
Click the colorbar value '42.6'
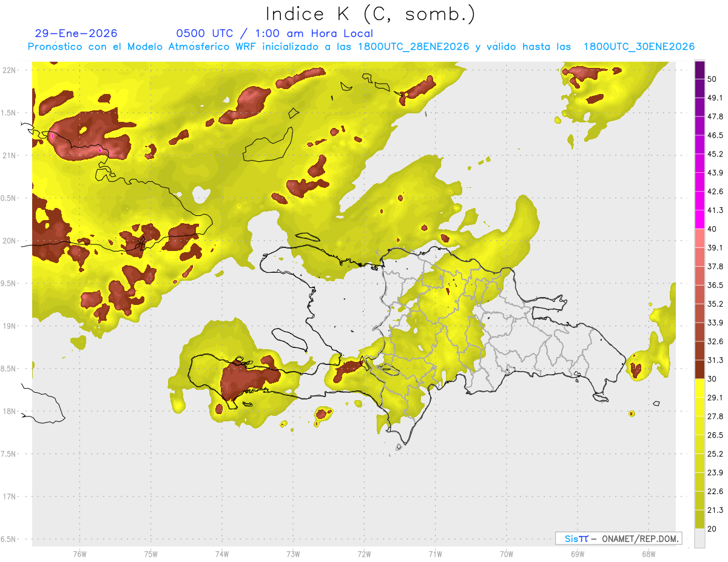click(715, 192)
